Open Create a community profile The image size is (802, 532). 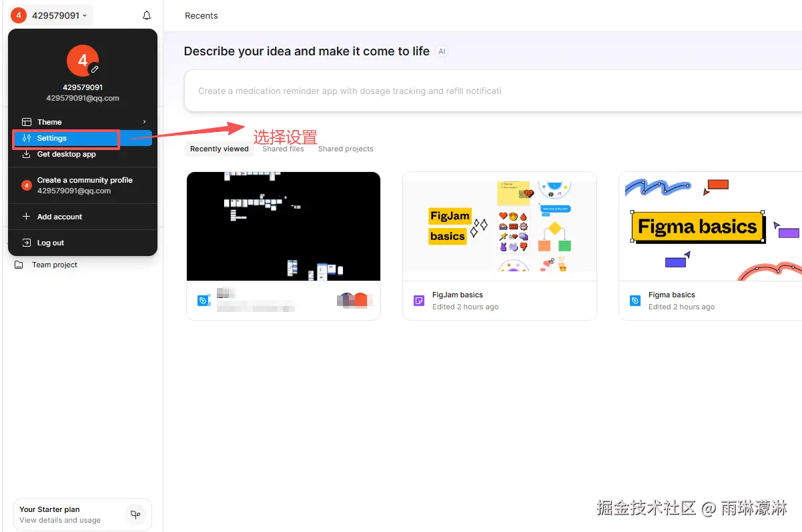pyautogui.click(x=83, y=185)
